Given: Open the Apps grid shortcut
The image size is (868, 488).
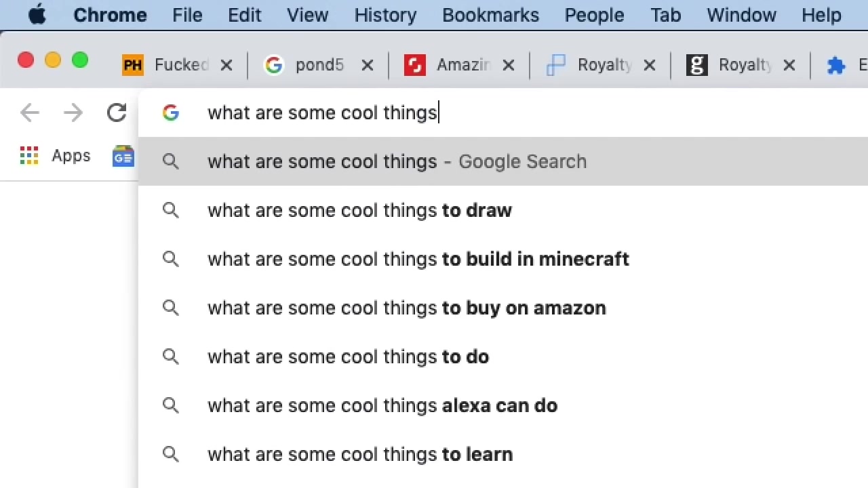Looking at the screenshot, I should click(55, 156).
